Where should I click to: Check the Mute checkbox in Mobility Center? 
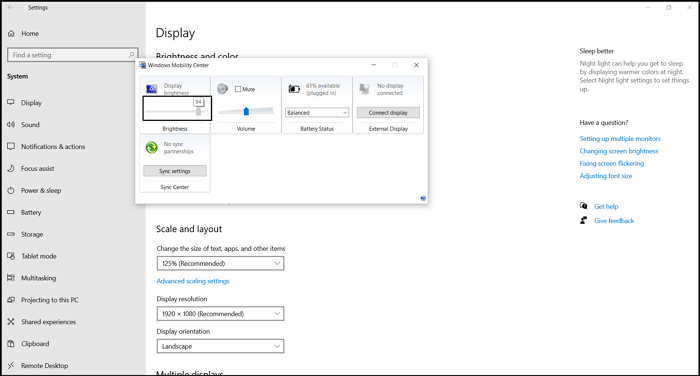point(238,89)
